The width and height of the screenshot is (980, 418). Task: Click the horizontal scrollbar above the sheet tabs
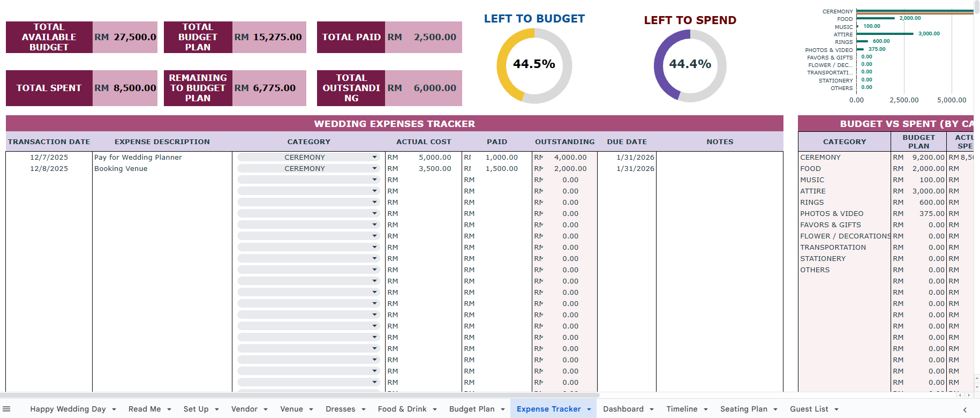click(300, 395)
